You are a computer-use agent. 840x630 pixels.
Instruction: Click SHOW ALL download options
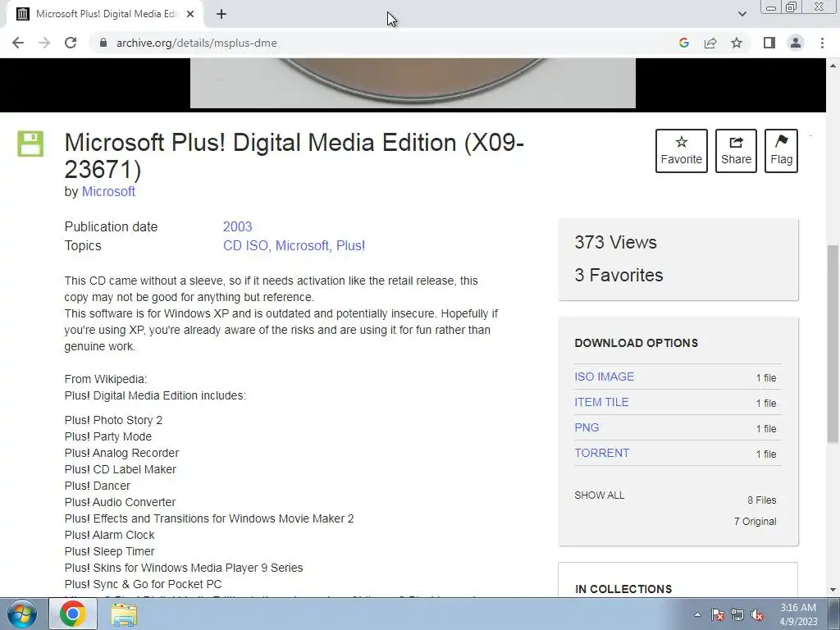click(x=599, y=495)
